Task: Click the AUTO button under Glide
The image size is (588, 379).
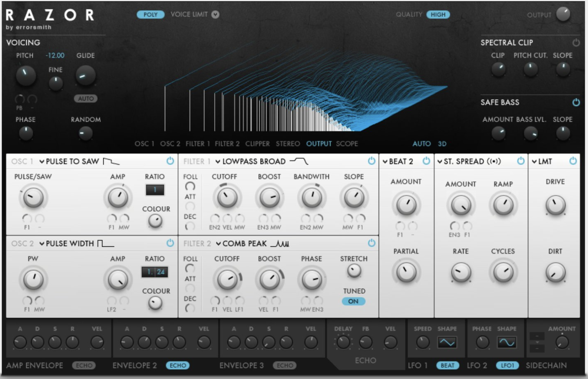Action: pos(85,98)
